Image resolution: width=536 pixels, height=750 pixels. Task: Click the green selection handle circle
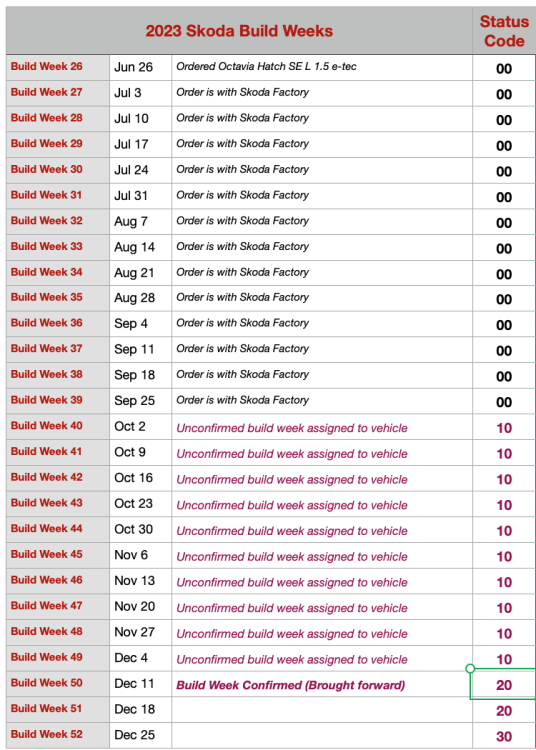470,668
